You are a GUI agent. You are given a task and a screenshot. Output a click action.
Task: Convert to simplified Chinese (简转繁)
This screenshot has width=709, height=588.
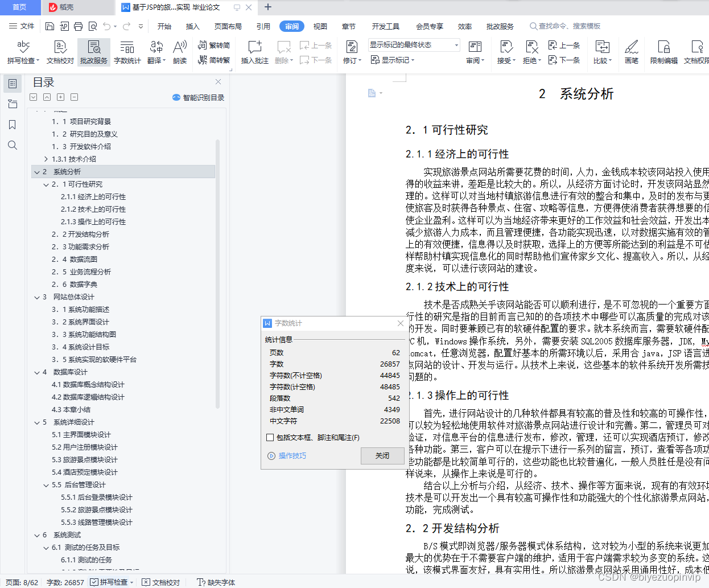(214, 60)
